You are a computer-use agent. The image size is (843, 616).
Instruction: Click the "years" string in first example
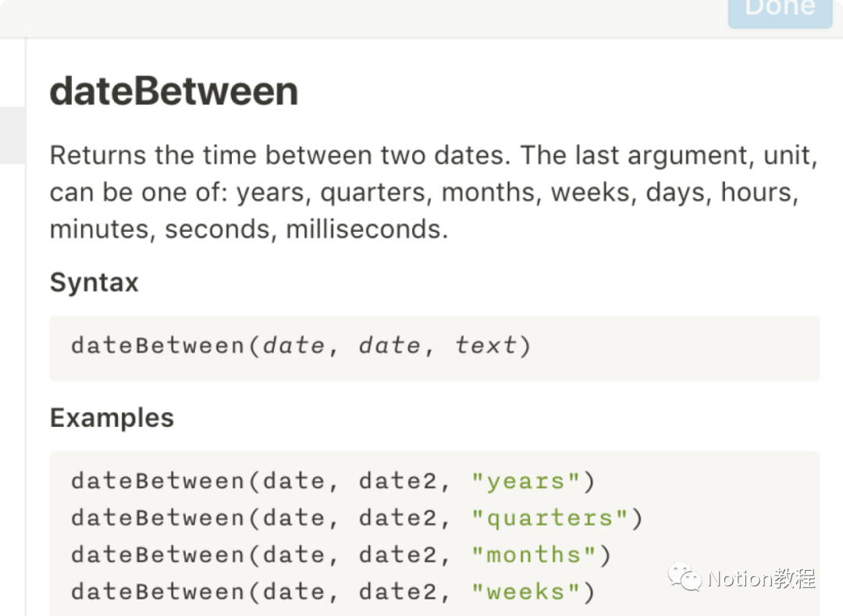click(x=526, y=481)
